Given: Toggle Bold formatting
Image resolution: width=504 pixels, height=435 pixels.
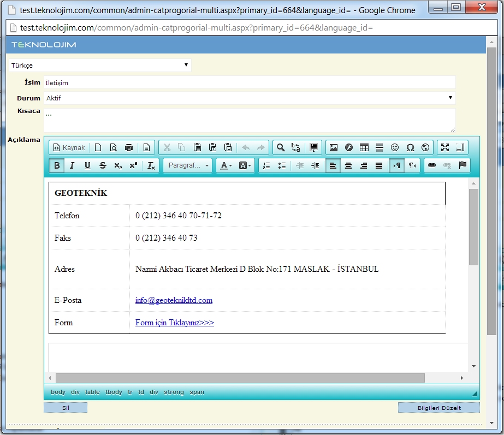Looking at the screenshot, I should point(57,165).
